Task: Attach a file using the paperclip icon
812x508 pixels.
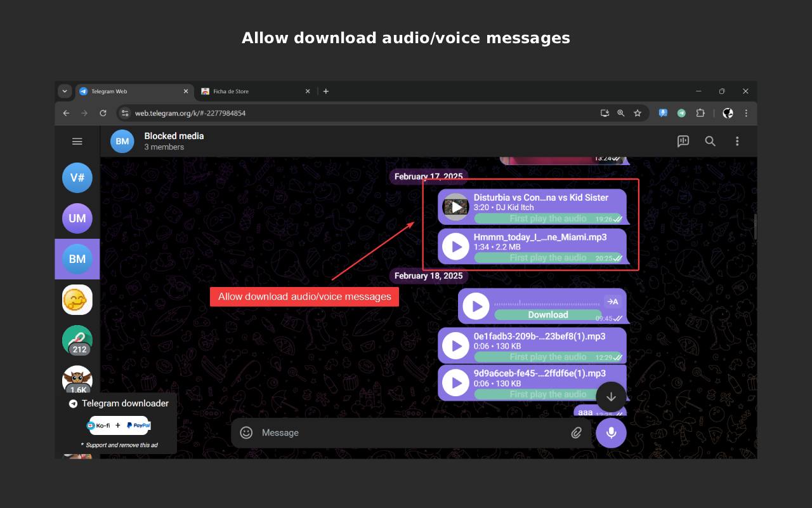Action: [x=577, y=432]
